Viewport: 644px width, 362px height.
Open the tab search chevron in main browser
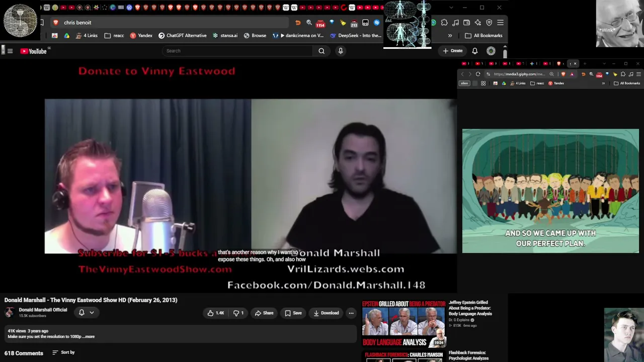point(451,8)
